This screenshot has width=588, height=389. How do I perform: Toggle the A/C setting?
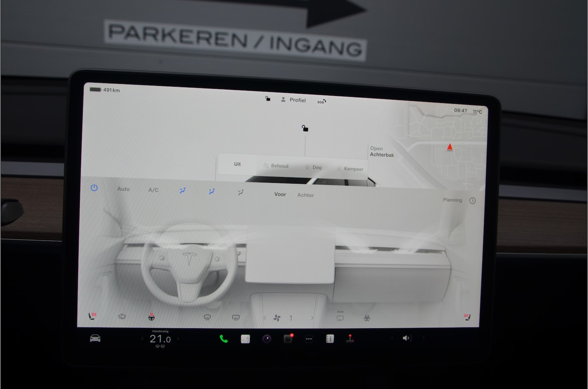(153, 190)
